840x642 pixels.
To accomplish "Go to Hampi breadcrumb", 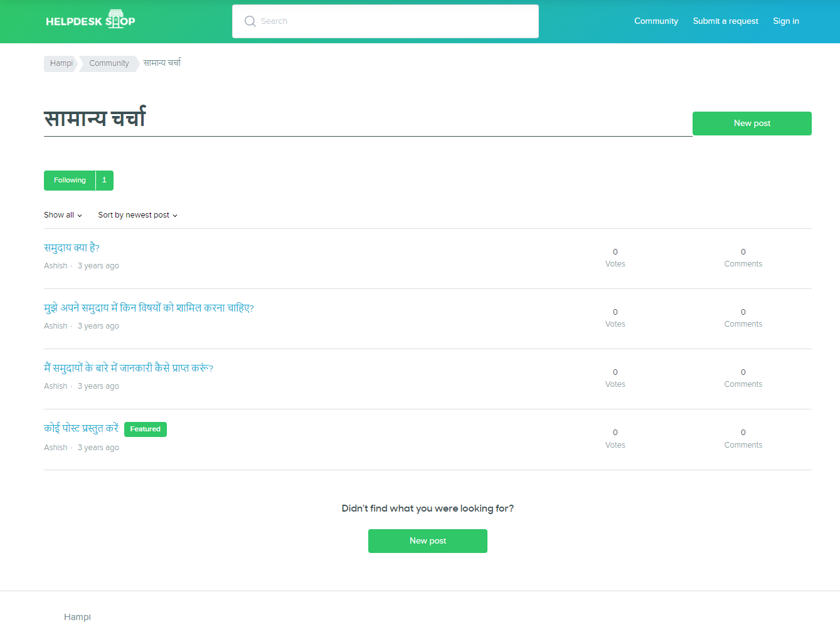I will tap(61, 63).
